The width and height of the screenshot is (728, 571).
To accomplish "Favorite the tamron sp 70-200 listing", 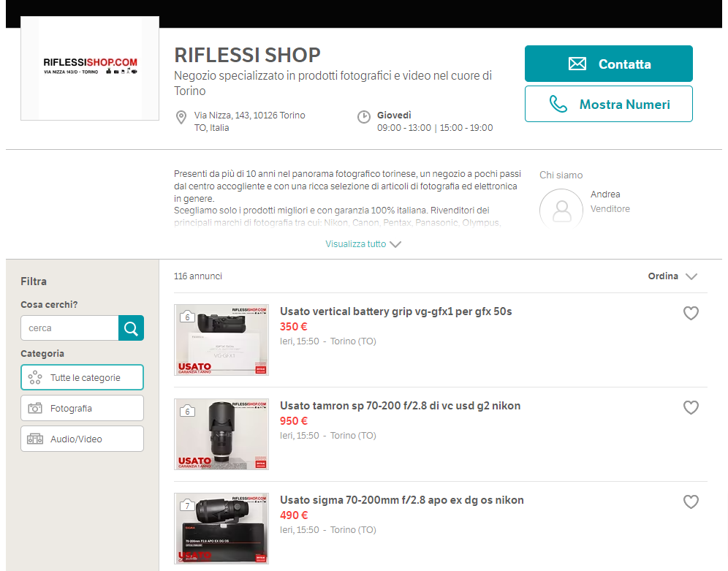I will click(x=691, y=407).
